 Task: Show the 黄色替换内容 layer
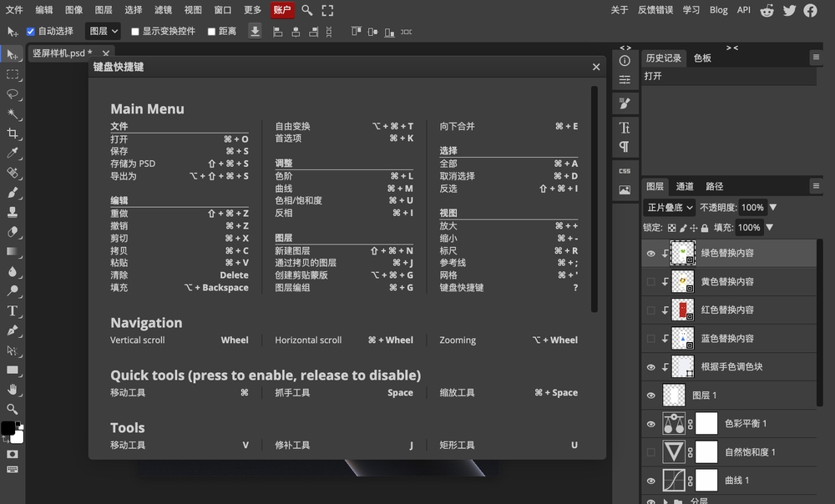[650, 281]
